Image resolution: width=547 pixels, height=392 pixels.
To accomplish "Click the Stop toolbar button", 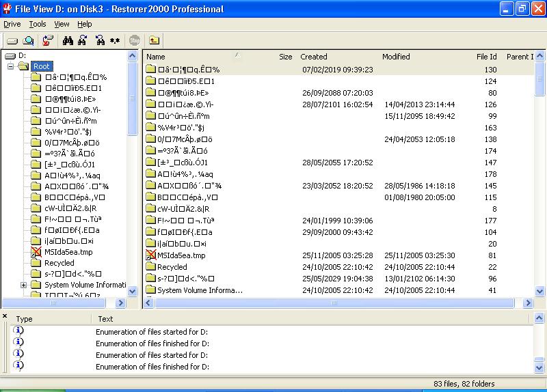I will click(135, 40).
